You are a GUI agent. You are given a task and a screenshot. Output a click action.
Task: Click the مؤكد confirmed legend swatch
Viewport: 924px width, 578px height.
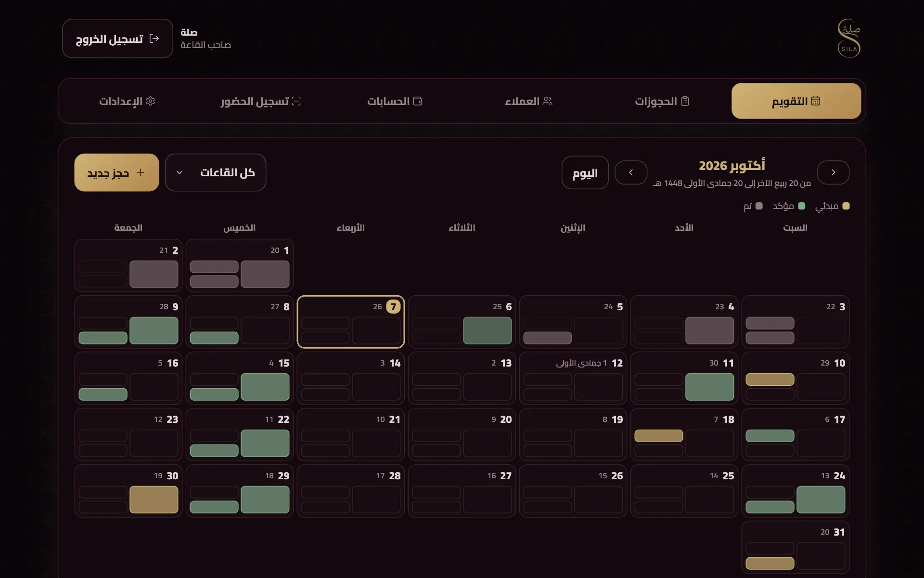(802, 206)
